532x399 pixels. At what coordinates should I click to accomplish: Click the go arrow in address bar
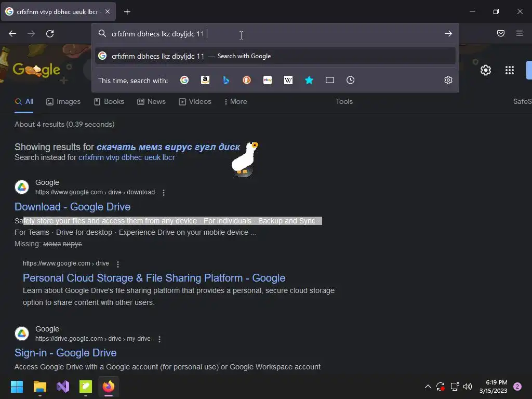click(448, 34)
